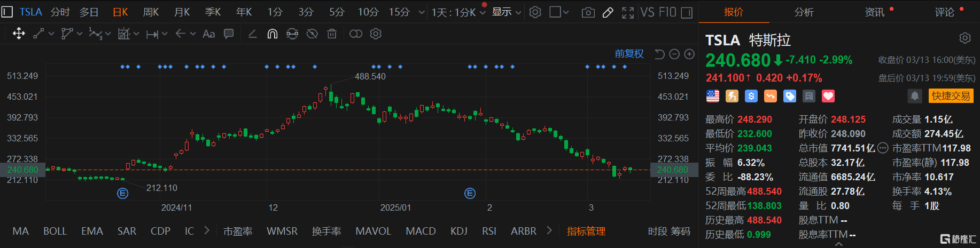Click the 快捷交易 quick trade button
980x248 pixels.
tap(951, 96)
